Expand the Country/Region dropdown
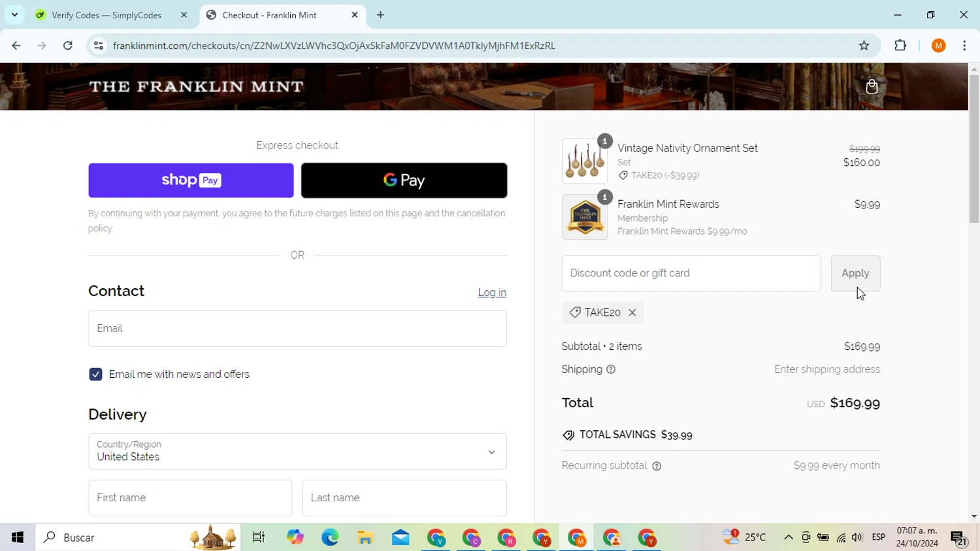Screen dimensions: 980x551 [x=297, y=452]
